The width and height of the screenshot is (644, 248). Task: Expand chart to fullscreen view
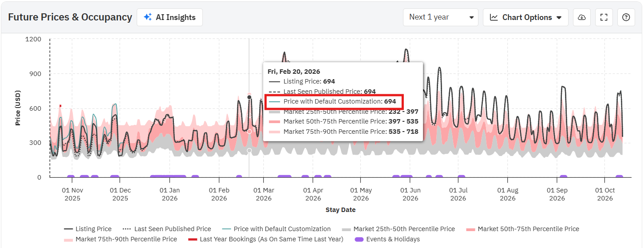point(604,17)
